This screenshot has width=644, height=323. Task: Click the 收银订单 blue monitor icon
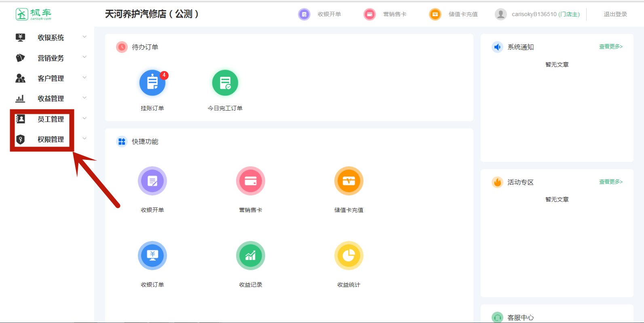coord(152,256)
